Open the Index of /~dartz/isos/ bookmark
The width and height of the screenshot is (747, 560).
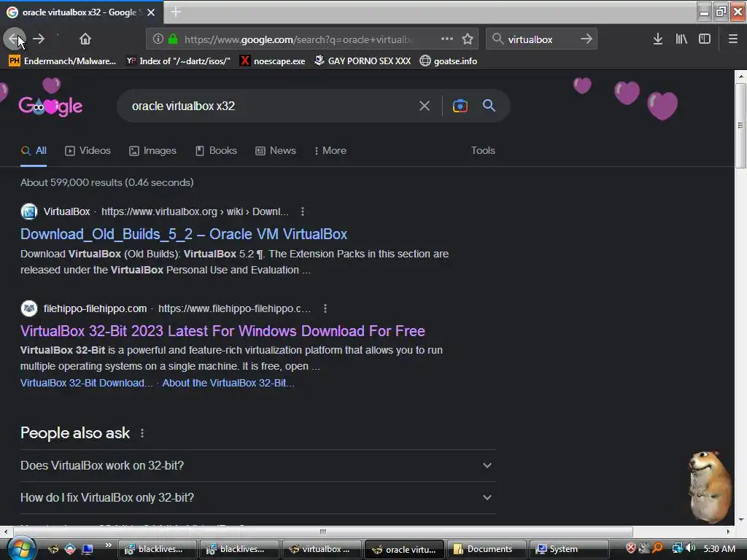pyautogui.click(x=178, y=61)
